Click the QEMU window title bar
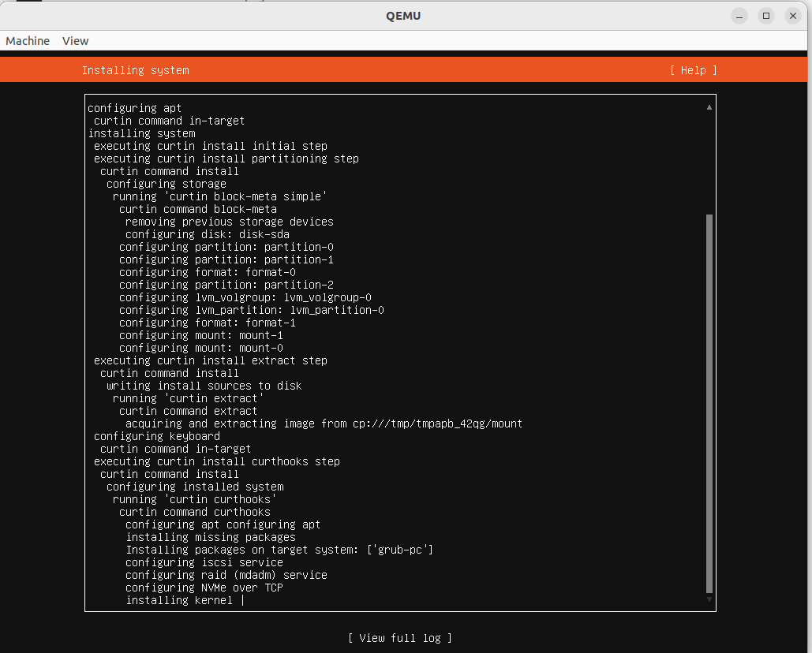Screen dimensions: 812x653 point(404,15)
